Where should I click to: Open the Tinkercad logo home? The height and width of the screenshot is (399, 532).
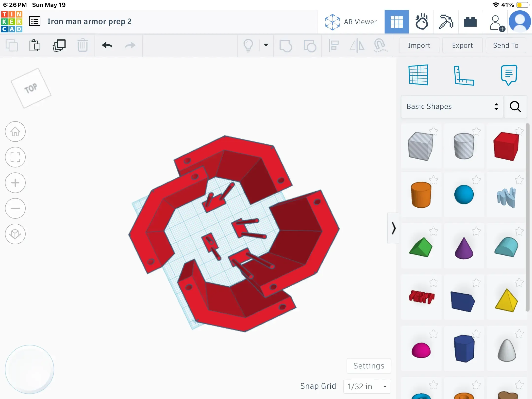[12, 22]
